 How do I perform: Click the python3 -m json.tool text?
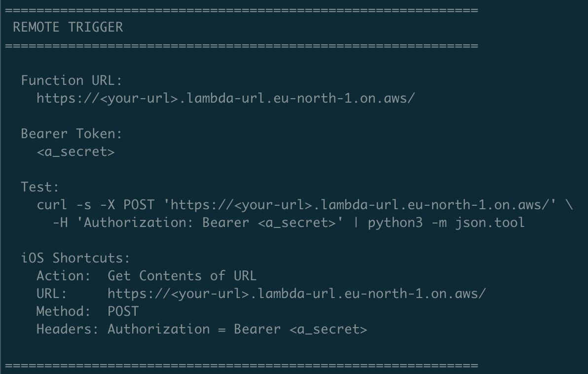pos(446,223)
